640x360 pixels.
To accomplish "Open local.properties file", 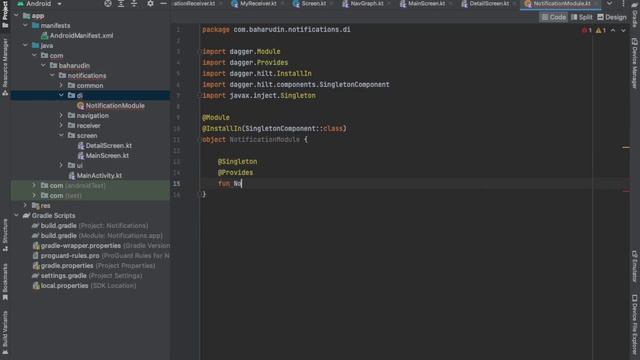I will [x=84, y=285].
